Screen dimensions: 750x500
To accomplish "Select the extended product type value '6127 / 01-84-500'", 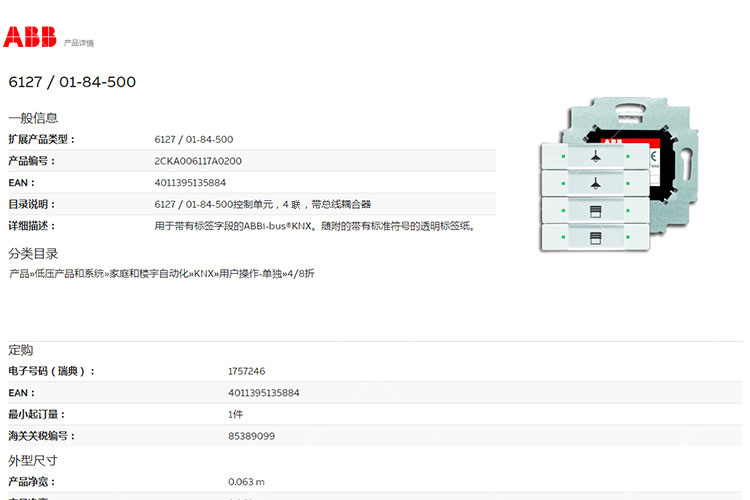I will (194, 139).
